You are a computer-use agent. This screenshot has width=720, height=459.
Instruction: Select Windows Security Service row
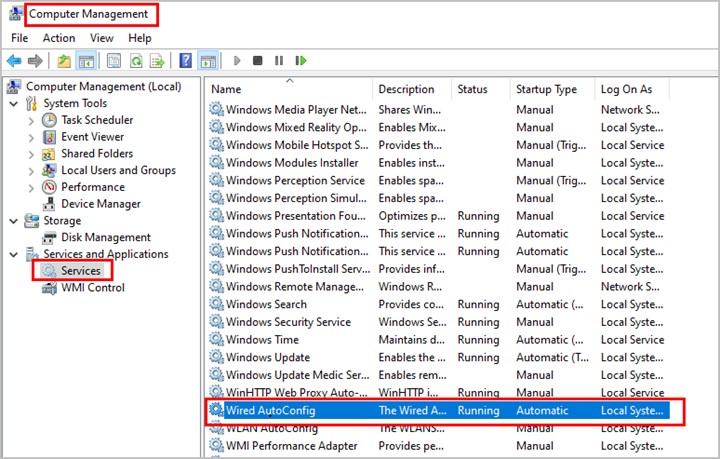point(439,322)
